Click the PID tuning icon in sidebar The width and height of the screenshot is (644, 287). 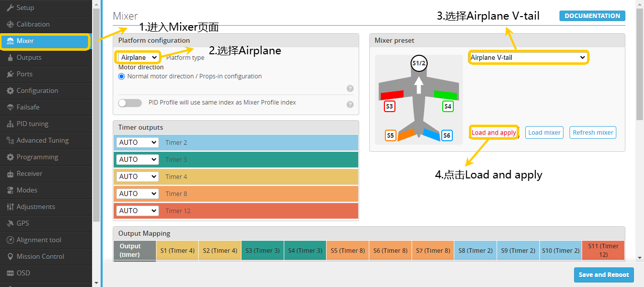[10, 124]
